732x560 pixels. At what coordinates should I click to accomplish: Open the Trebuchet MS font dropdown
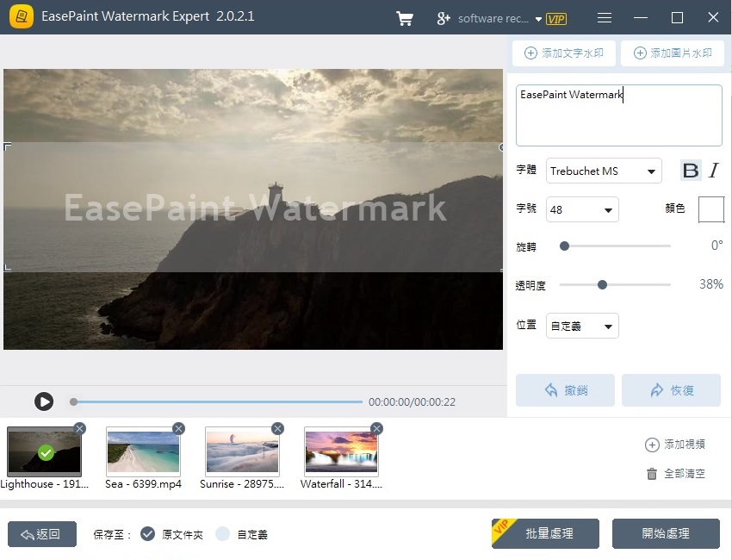(604, 171)
